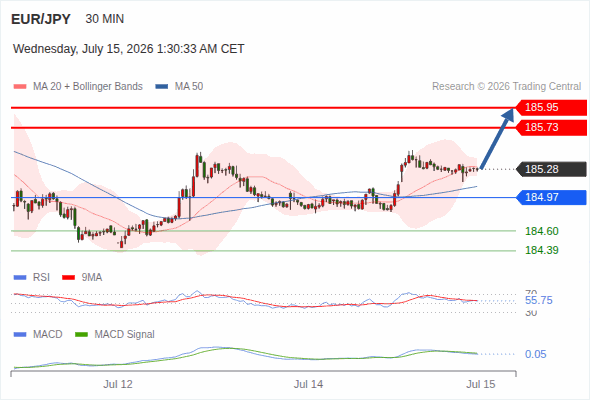Click the RSI blue legend swatch
The width and height of the screenshot is (590, 400).
(x=20, y=278)
